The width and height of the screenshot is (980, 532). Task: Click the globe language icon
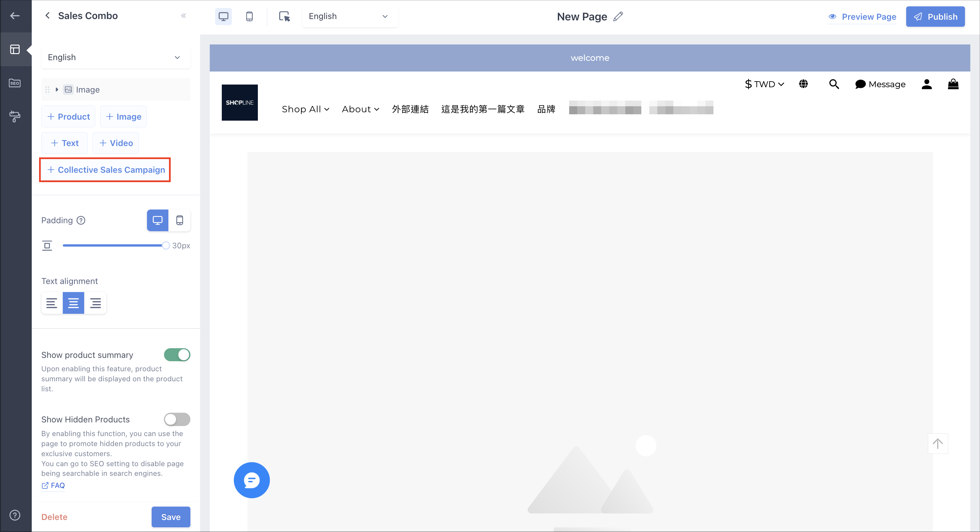pos(804,84)
